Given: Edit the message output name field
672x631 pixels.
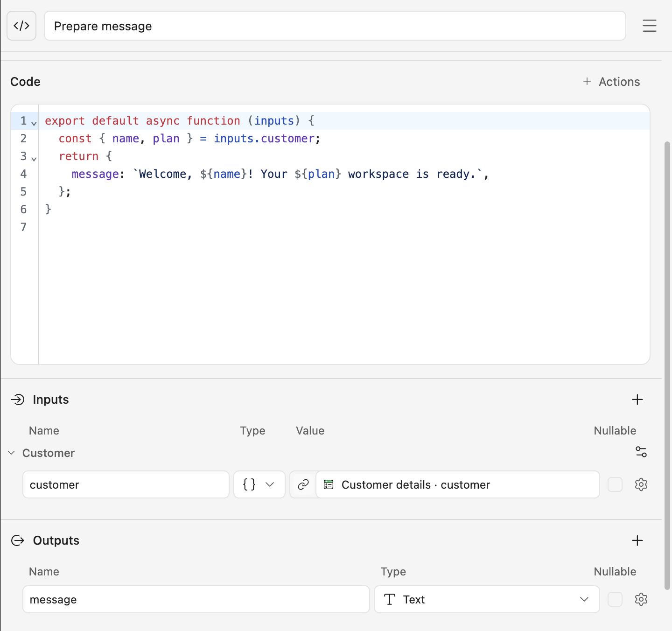Looking at the screenshot, I should (196, 599).
